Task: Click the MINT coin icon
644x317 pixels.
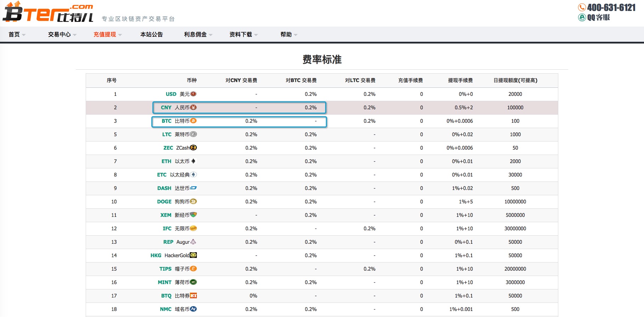Action: (193, 282)
